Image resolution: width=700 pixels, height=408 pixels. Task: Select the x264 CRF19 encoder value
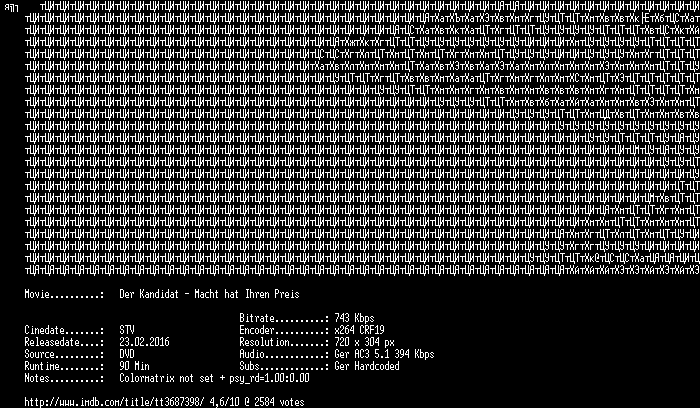(359, 330)
